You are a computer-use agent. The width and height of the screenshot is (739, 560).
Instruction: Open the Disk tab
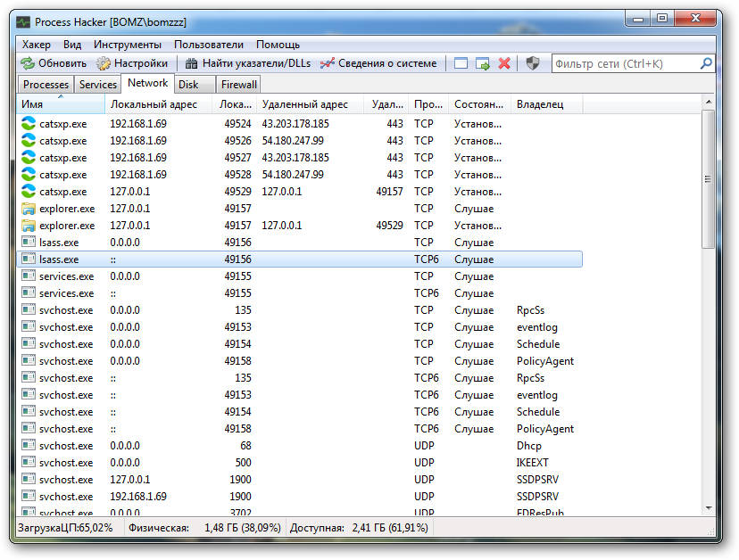click(x=188, y=85)
